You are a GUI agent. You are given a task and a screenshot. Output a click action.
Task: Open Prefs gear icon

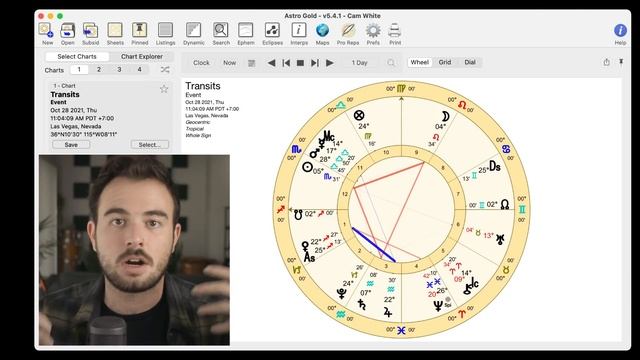click(x=373, y=30)
